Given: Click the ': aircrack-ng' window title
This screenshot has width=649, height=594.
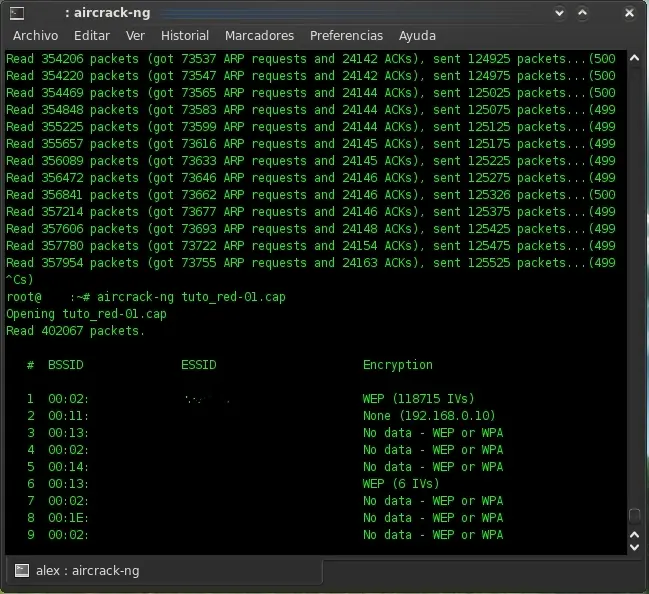Looking at the screenshot, I should (x=108, y=13).
